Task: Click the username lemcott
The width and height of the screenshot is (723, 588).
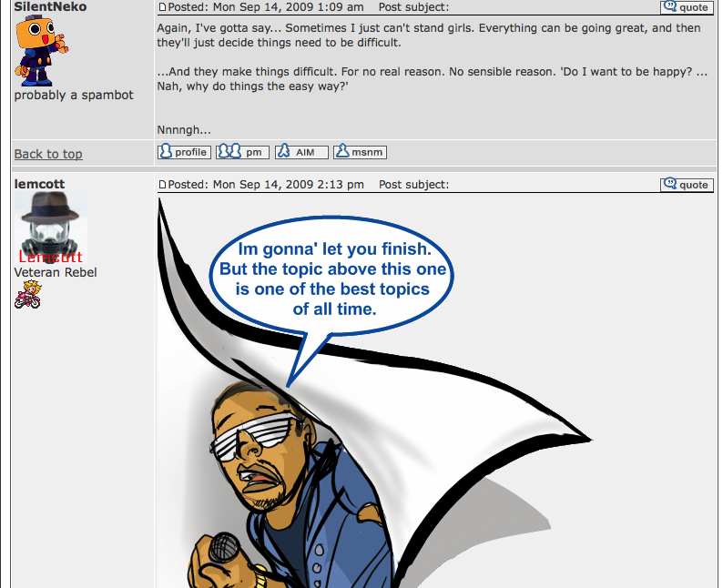Action: click(x=40, y=184)
